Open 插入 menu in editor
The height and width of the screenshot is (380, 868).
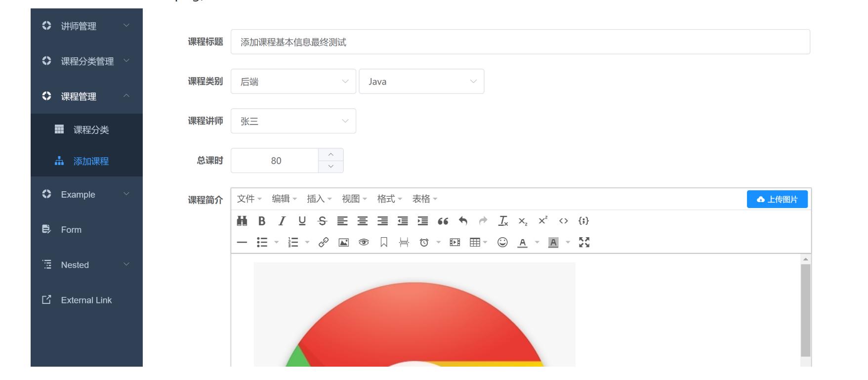tap(319, 199)
